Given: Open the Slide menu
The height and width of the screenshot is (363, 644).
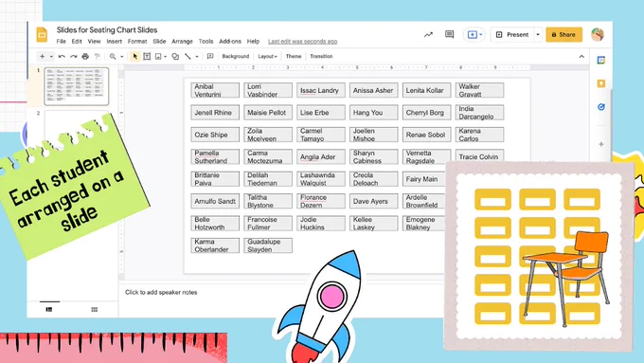Looking at the screenshot, I should [x=159, y=42].
